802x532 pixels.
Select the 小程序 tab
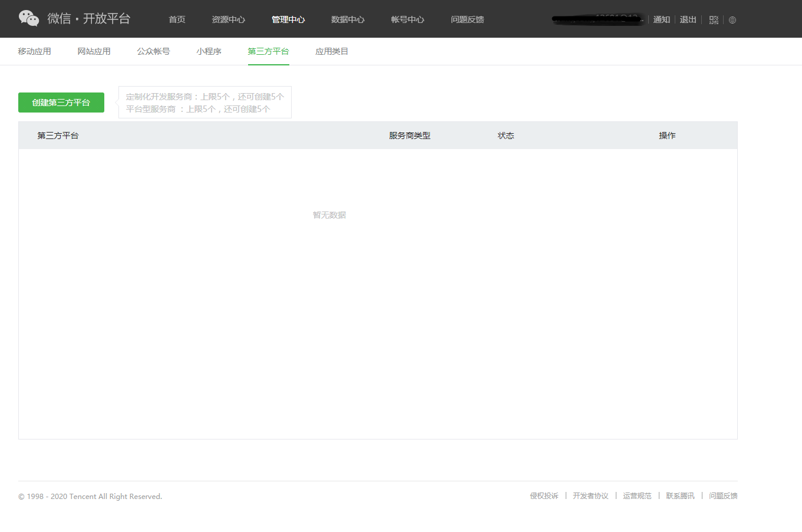209,51
